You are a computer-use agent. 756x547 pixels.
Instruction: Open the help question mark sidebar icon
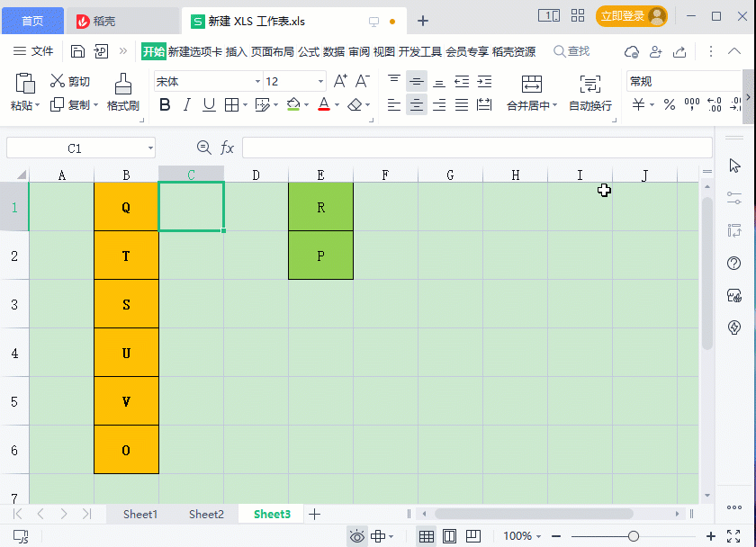[x=733, y=263]
